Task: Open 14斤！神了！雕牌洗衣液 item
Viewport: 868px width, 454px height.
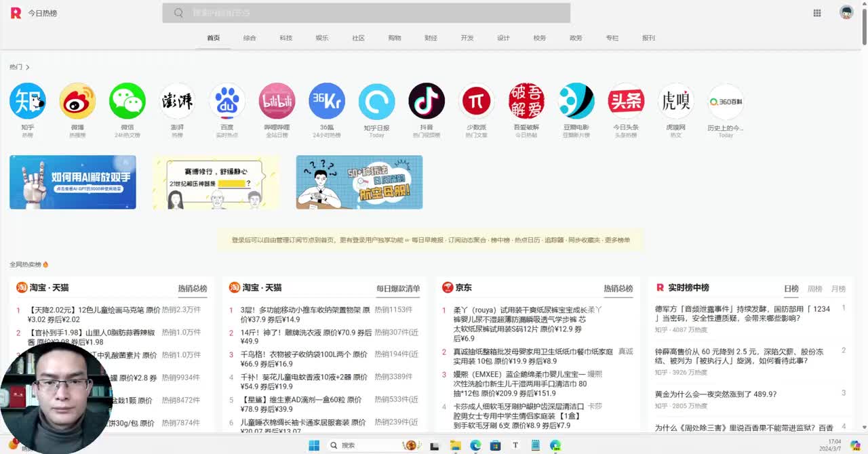Action: coord(306,337)
